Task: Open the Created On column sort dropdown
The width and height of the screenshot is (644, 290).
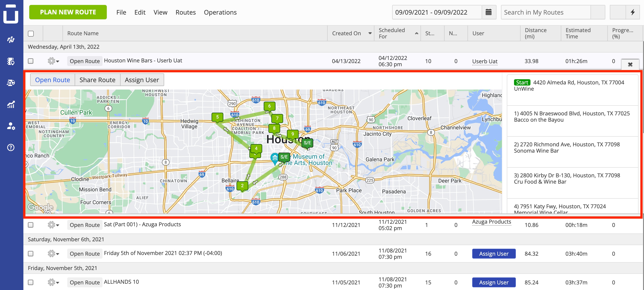Action: click(370, 33)
